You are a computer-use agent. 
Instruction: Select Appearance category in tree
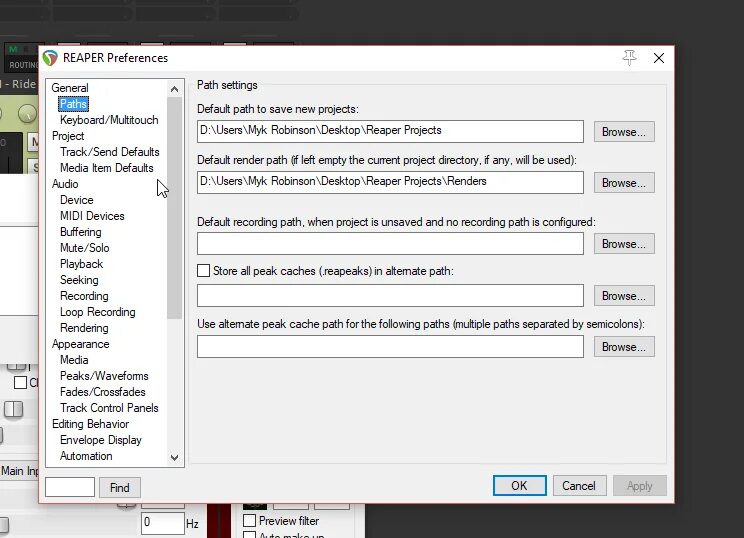click(x=81, y=344)
